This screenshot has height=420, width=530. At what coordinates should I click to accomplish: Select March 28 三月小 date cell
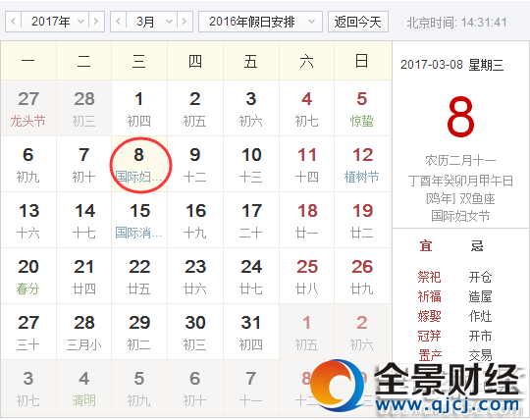(x=83, y=332)
